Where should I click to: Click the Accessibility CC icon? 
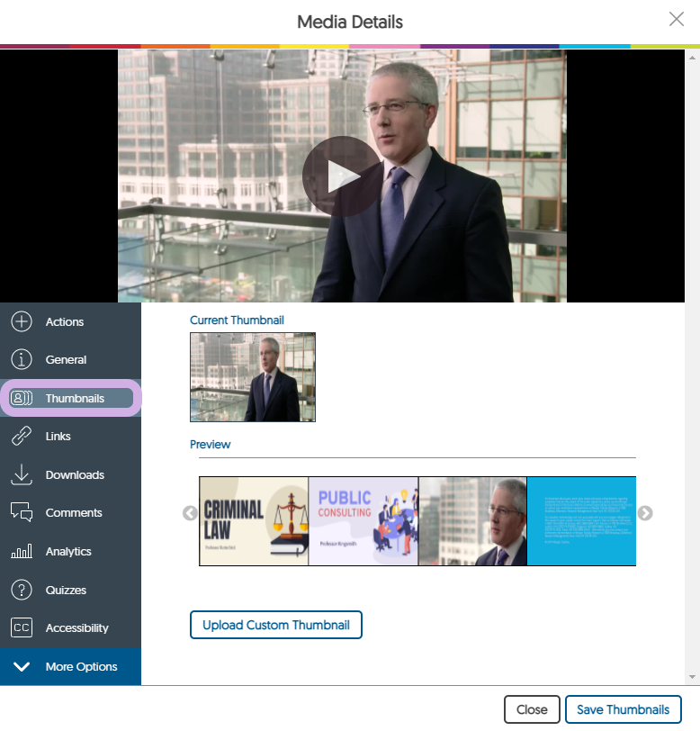22,628
